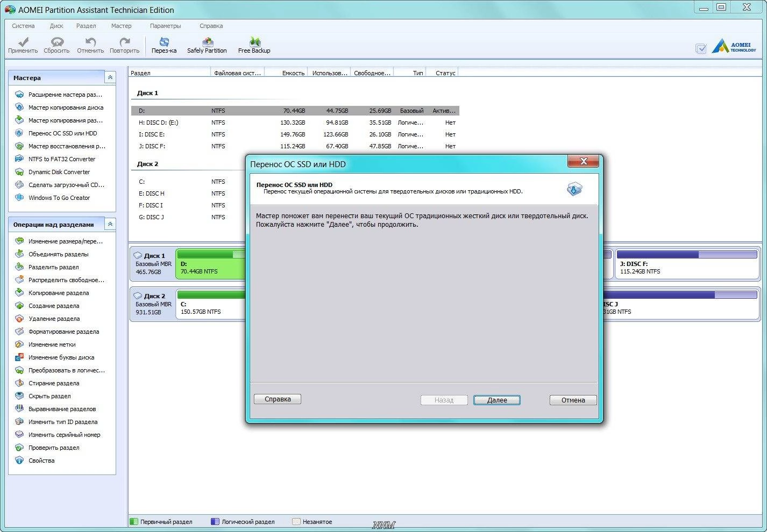
Task: Select Изменение метки operation
Action: click(x=45, y=344)
